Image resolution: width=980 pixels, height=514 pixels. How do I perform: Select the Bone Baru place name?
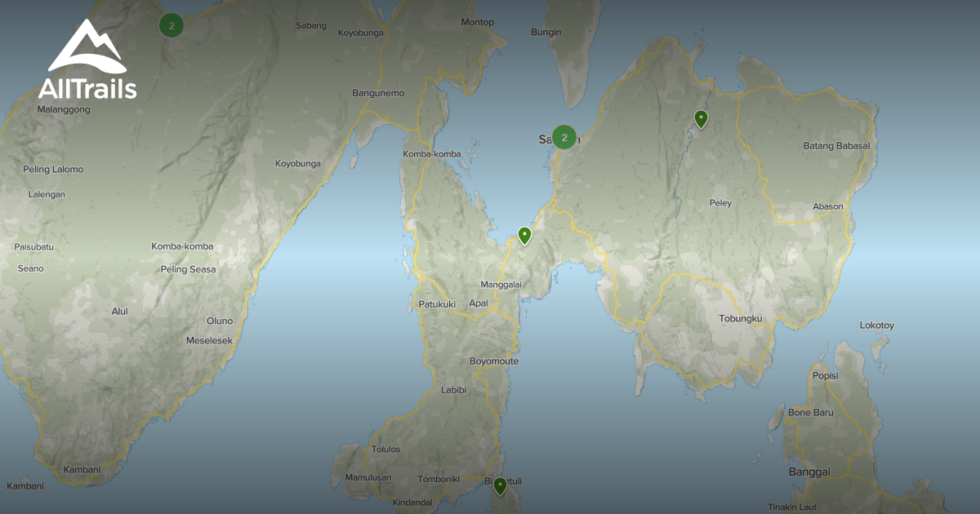[809, 412]
